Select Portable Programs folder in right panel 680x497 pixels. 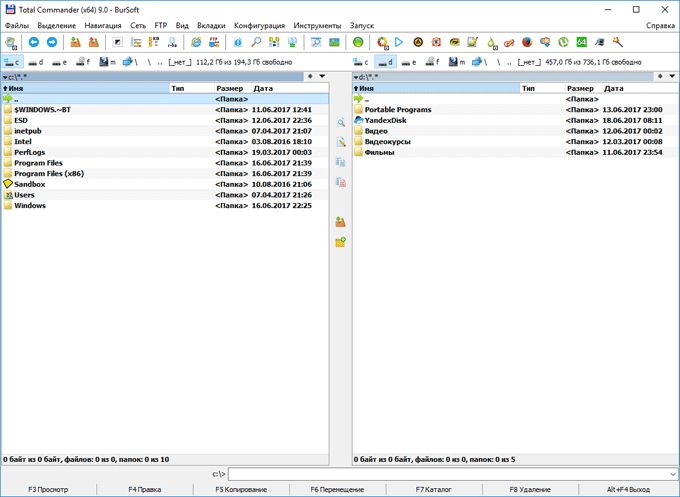[x=515, y=110]
